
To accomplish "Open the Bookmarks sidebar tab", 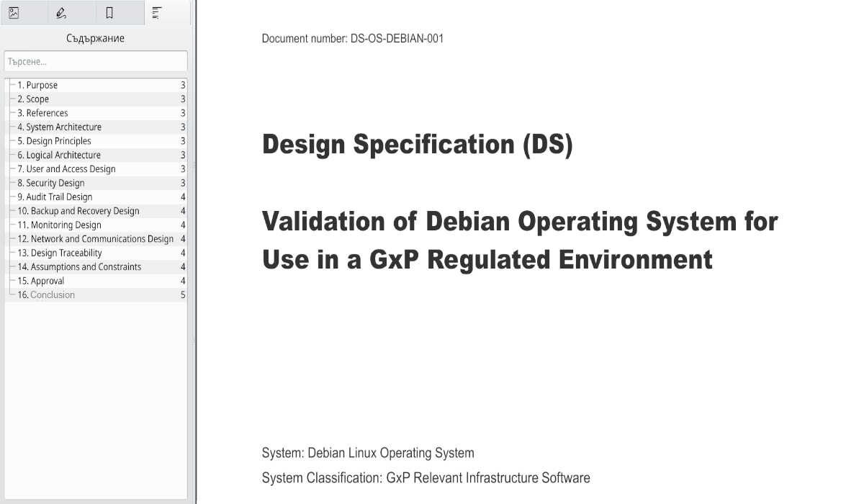I will (120, 12).
